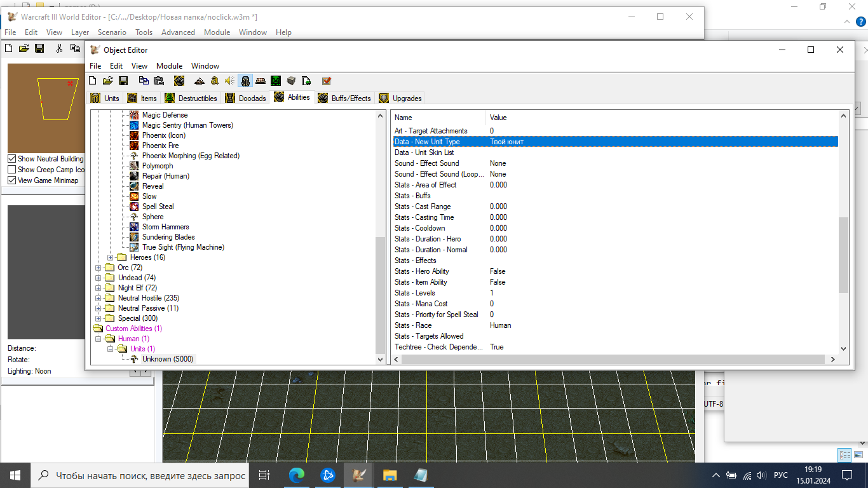
Task: Select Unknown (S000) custom ability
Action: pyautogui.click(x=168, y=359)
